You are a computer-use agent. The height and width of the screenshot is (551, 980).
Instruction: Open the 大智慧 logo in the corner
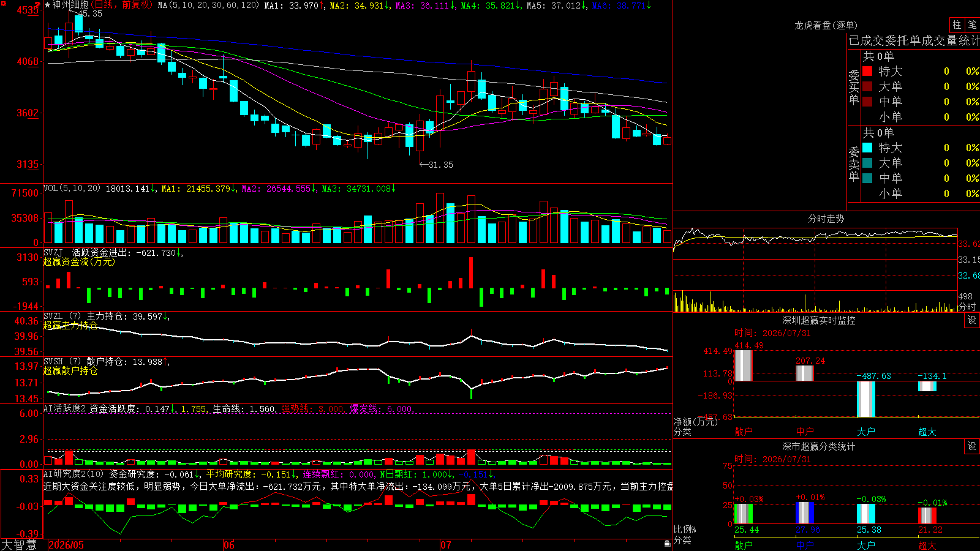pyautogui.click(x=19, y=544)
